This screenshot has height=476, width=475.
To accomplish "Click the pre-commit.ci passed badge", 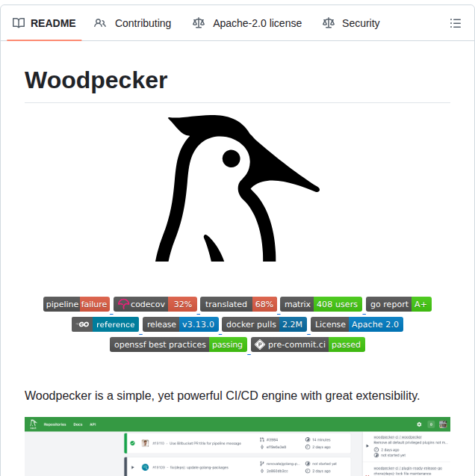I will point(308,345).
